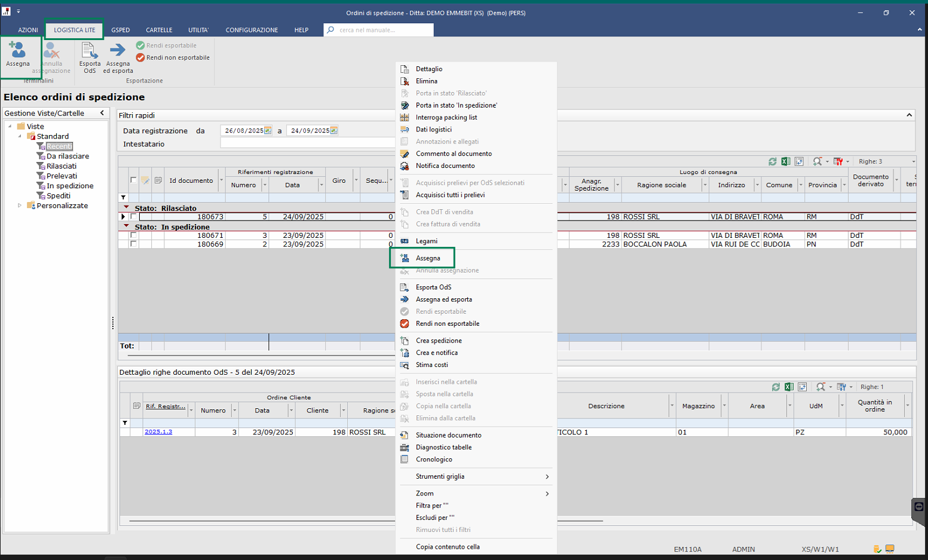The height and width of the screenshot is (560, 928).
Task: Expand the Personalizzate tree folder
Action: pyautogui.click(x=20, y=206)
